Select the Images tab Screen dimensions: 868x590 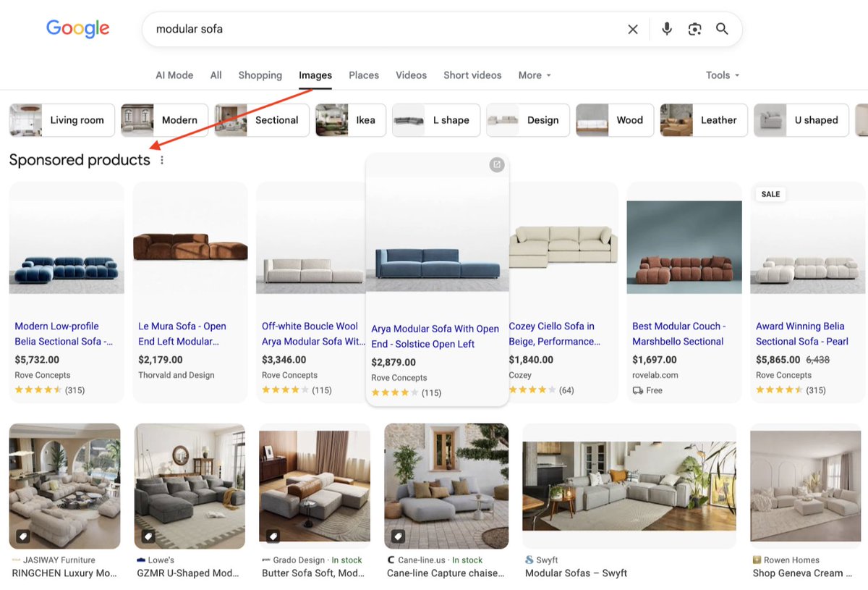coord(315,75)
